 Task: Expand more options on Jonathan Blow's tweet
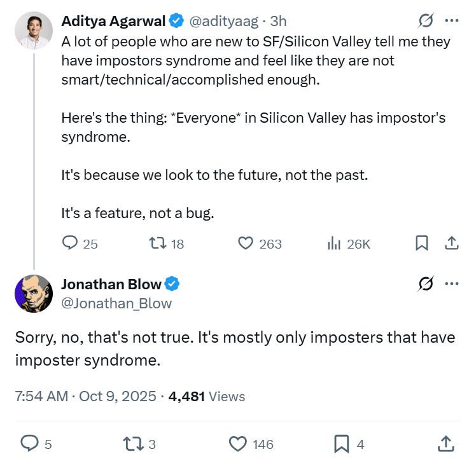tap(451, 285)
